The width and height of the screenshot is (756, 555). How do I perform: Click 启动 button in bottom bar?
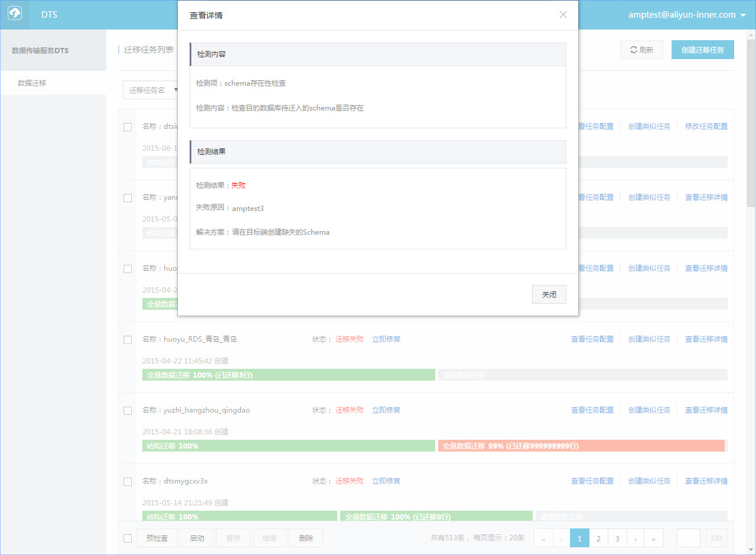coord(197,538)
